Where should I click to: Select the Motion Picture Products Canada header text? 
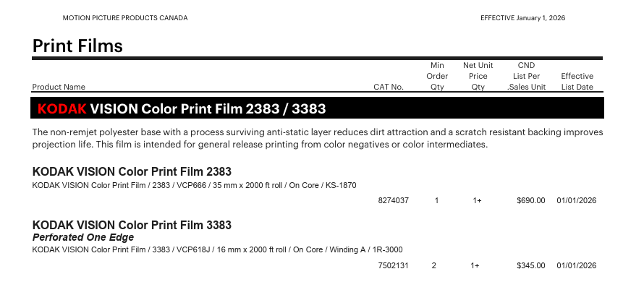point(125,18)
